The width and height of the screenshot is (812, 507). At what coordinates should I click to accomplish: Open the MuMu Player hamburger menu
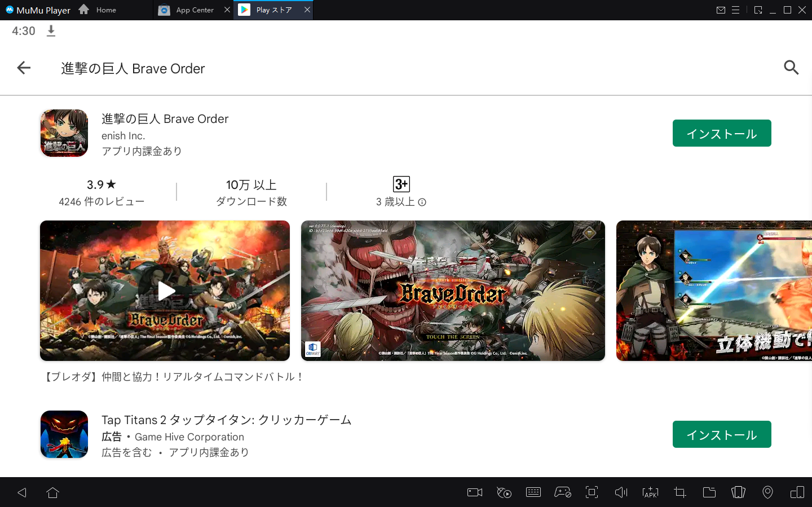(x=735, y=10)
